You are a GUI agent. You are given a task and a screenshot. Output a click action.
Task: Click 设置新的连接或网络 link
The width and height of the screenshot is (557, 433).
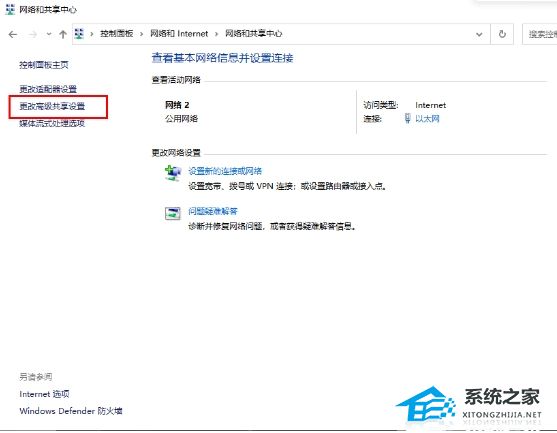coord(225,171)
